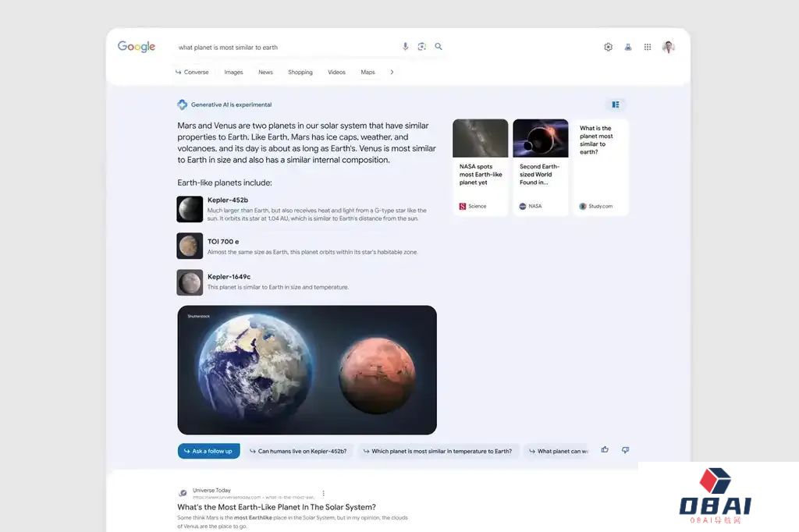Open the Google apps grid
The image size is (799, 532).
[647, 47]
